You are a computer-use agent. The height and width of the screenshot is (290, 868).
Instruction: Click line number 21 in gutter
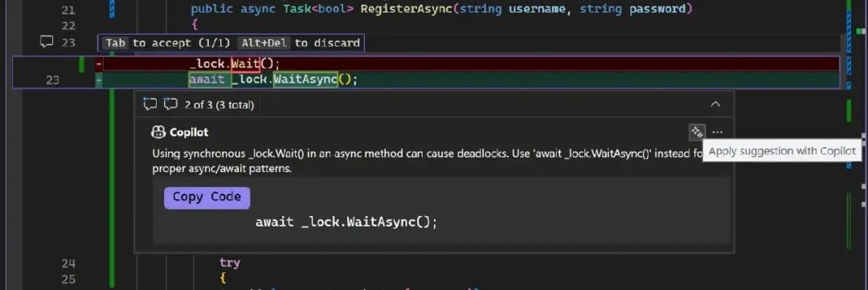68,10
